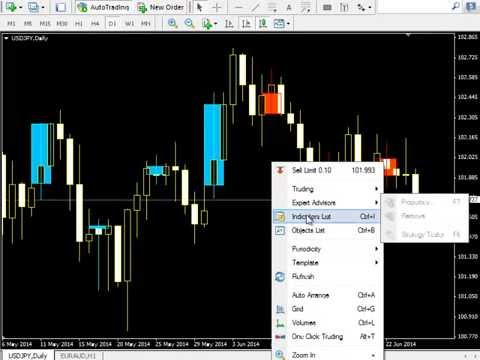
Task: Click the New Order button
Action: coord(161,7)
